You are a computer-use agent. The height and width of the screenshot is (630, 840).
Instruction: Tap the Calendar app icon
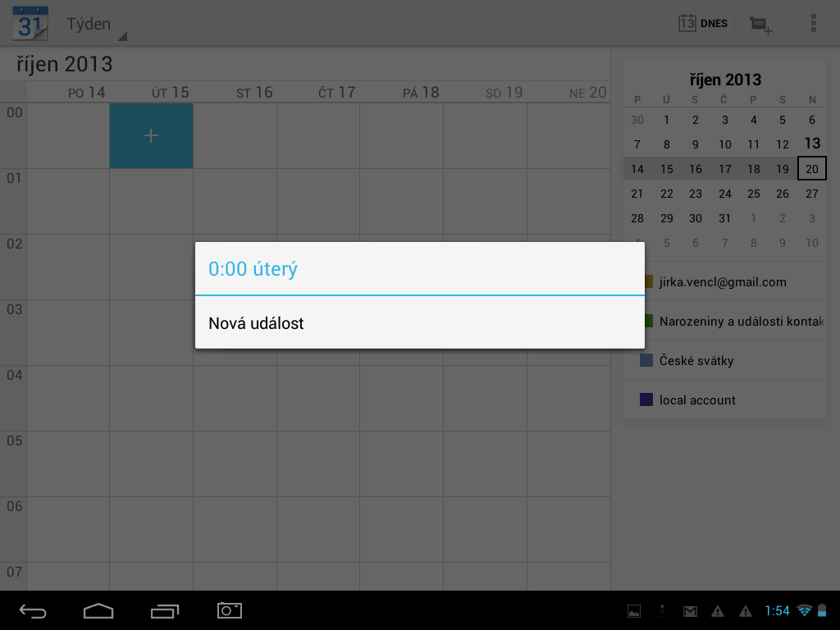(x=30, y=23)
